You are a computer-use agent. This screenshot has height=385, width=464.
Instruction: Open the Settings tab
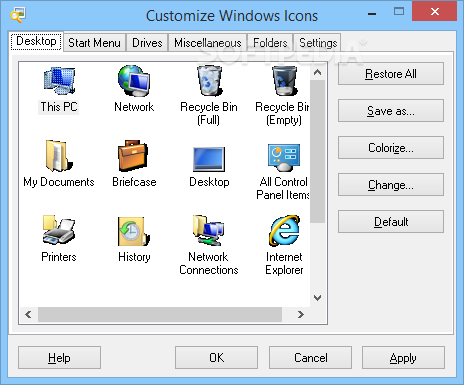point(318,43)
